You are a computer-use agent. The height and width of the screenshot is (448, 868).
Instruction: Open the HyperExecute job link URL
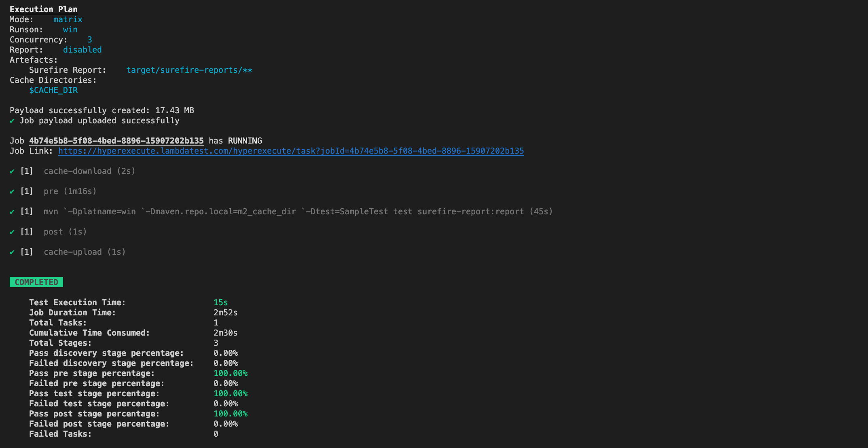[x=291, y=151]
